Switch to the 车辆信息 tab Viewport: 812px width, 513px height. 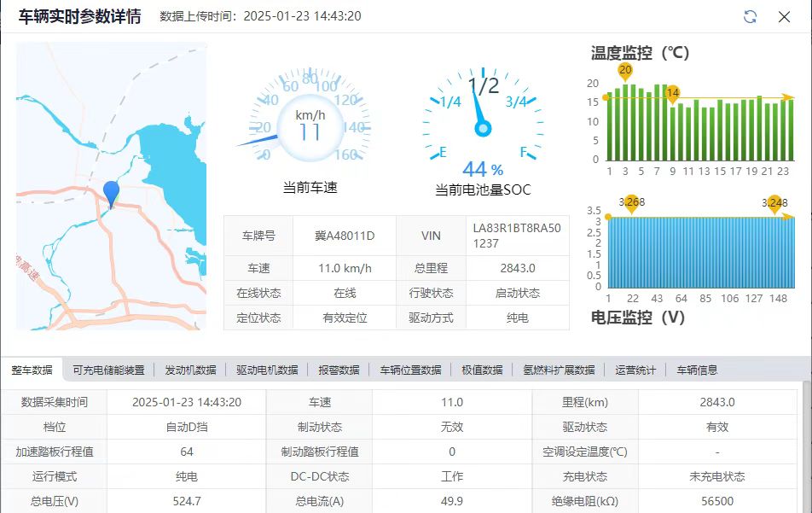697,370
